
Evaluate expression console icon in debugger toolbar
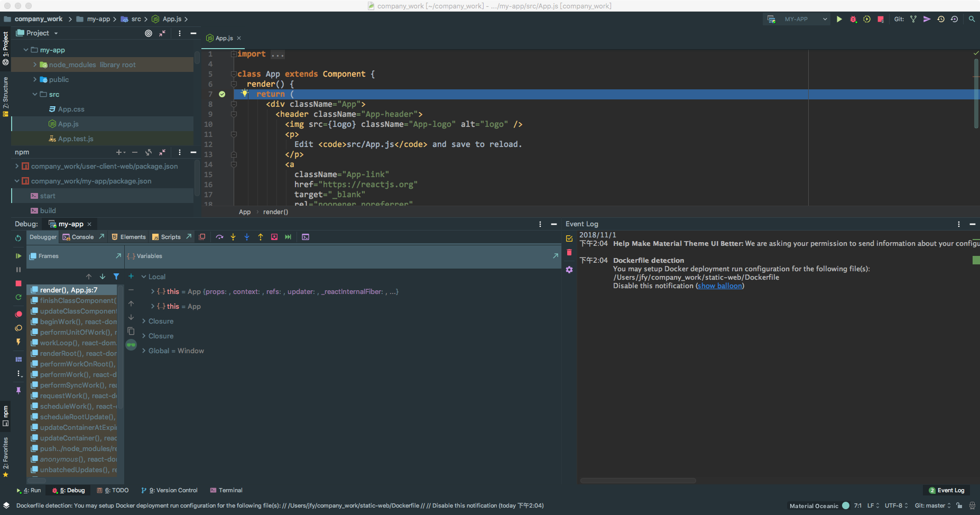306,237
